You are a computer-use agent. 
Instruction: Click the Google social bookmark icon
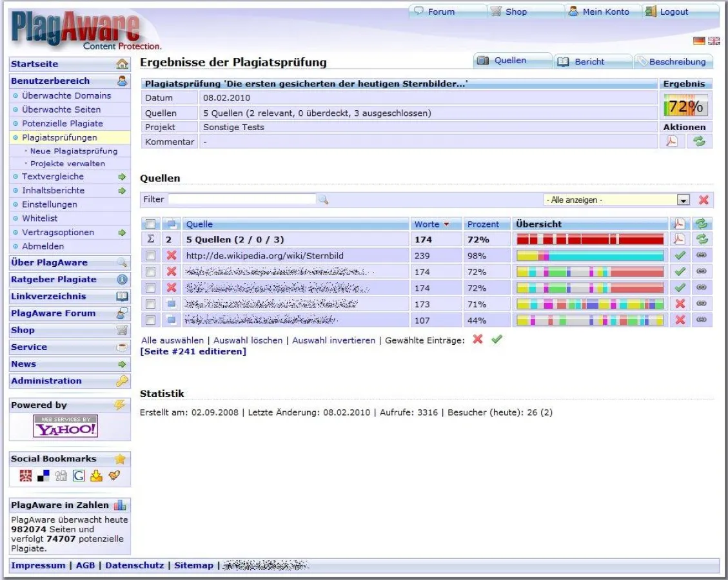(79, 476)
